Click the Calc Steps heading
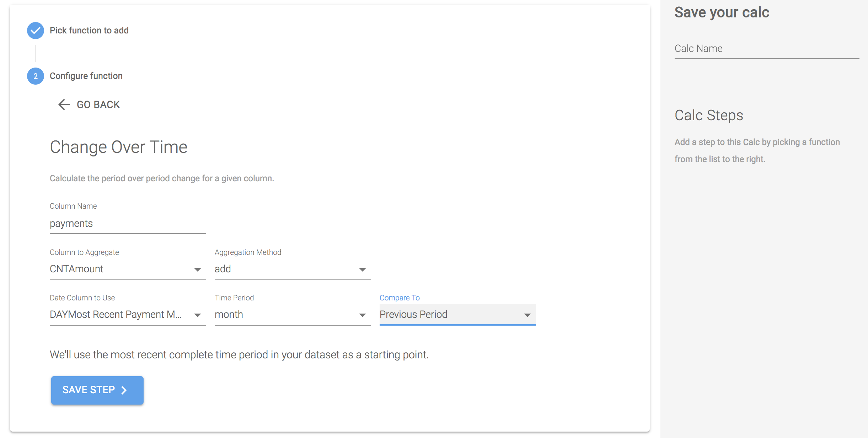868x438 pixels. click(x=709, y=115)
